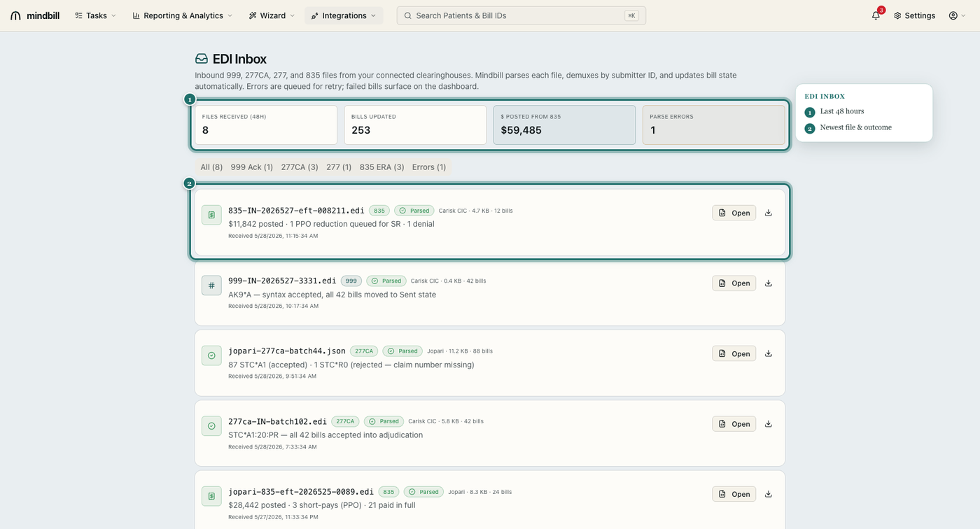This screenshot has width=980, height=529.
Task: Expand the Wizard menu
Action: (272, 15)
